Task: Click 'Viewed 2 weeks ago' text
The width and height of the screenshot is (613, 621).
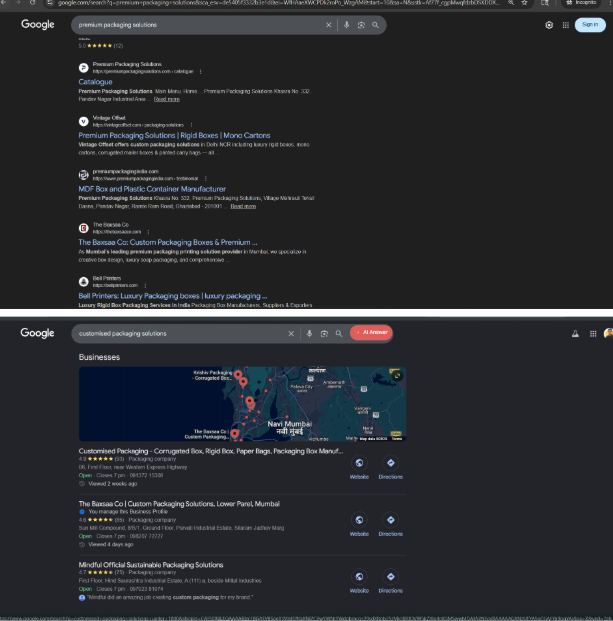Action: click(113, 484)
